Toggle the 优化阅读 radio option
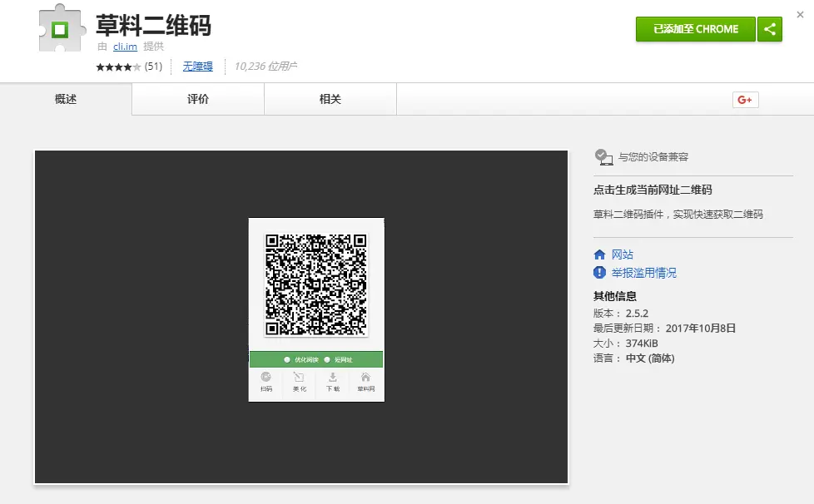This screenshot has height=504, width=814. (287, 359)
